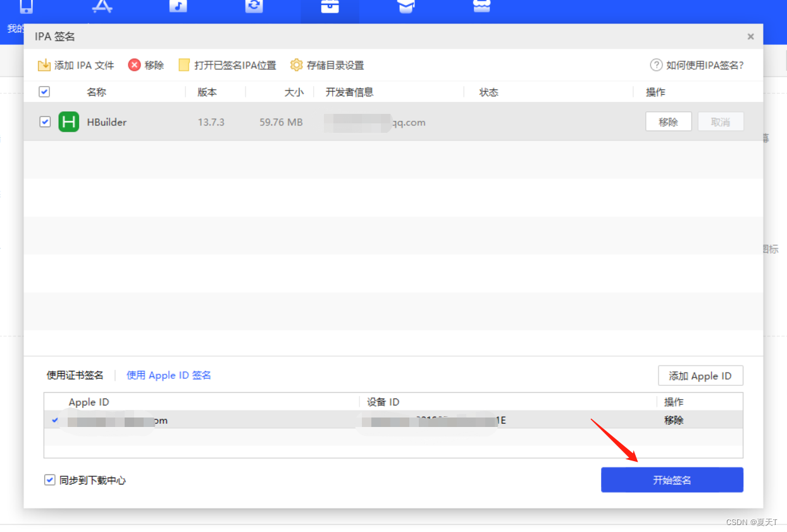
Task: Click the HBuilder app name text
Action: point(106,122)
